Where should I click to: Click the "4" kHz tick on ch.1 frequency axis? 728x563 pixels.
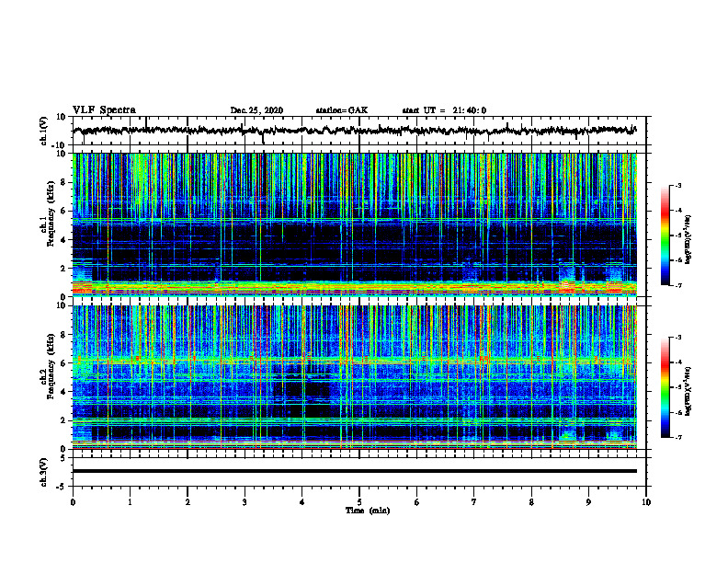coord(64,240)
